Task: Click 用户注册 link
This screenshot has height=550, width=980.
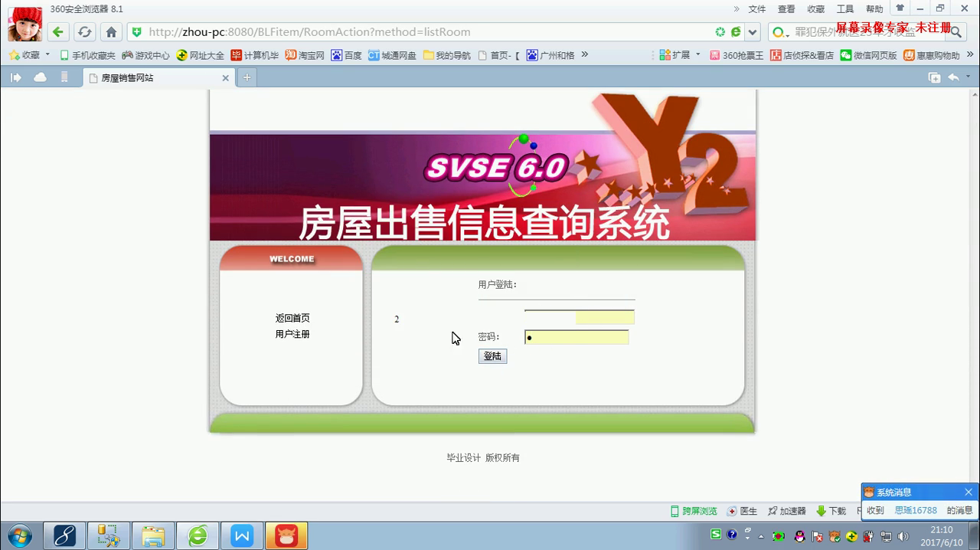Action: pos(292,334)
